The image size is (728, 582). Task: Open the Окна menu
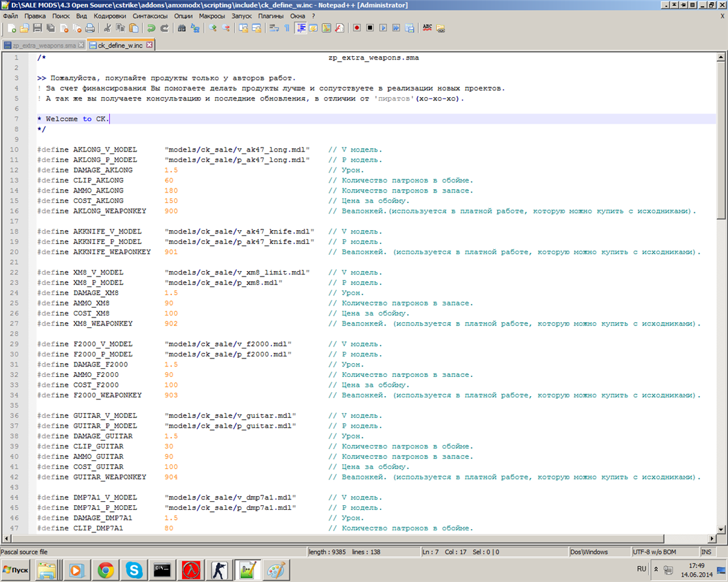point(298,16)
